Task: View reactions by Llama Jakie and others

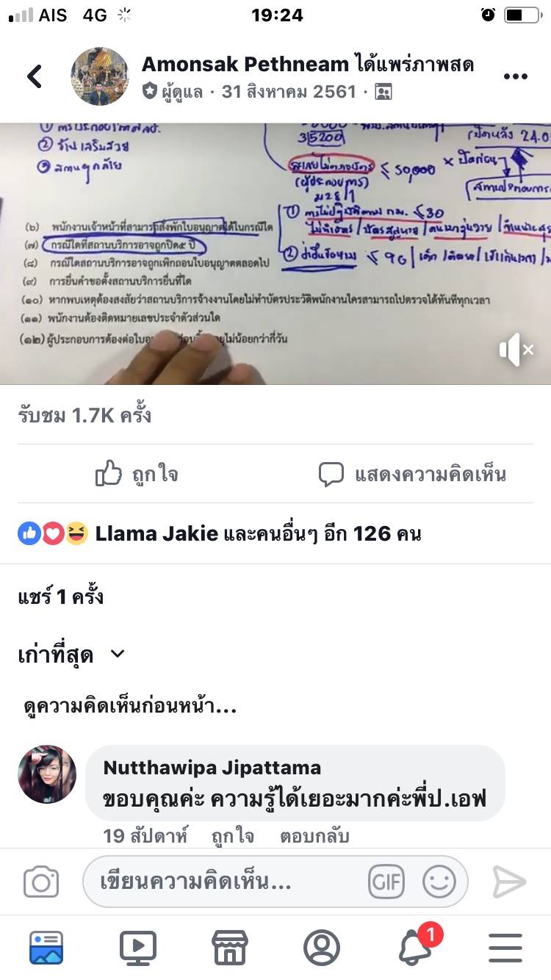Action: pos(220,534)
